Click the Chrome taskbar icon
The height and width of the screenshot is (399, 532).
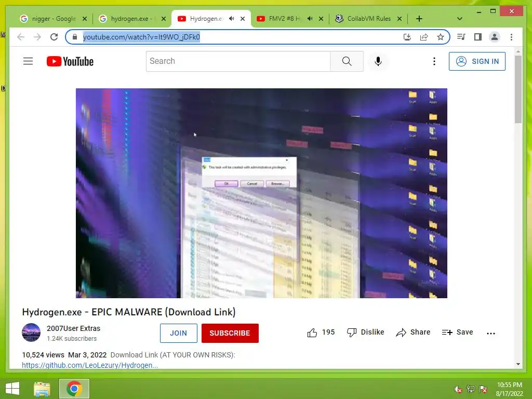[x=74, y=389]
